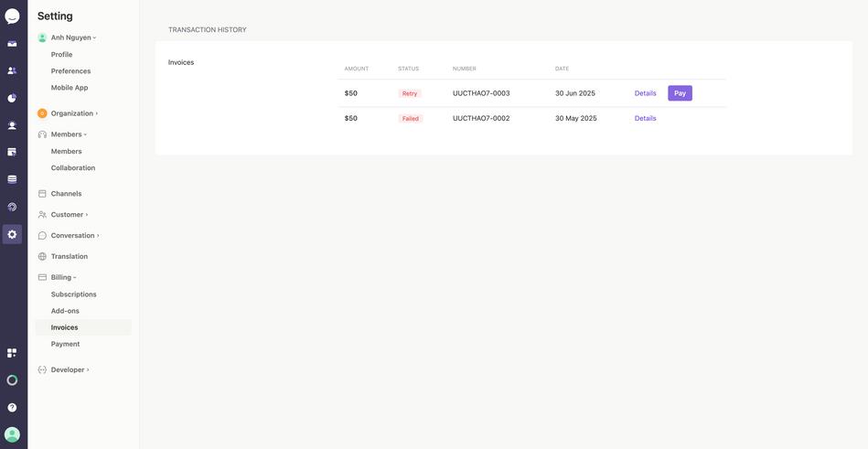
Task: Click the TRANSACTION HISTORY heading
Action: tap(208, 30)
